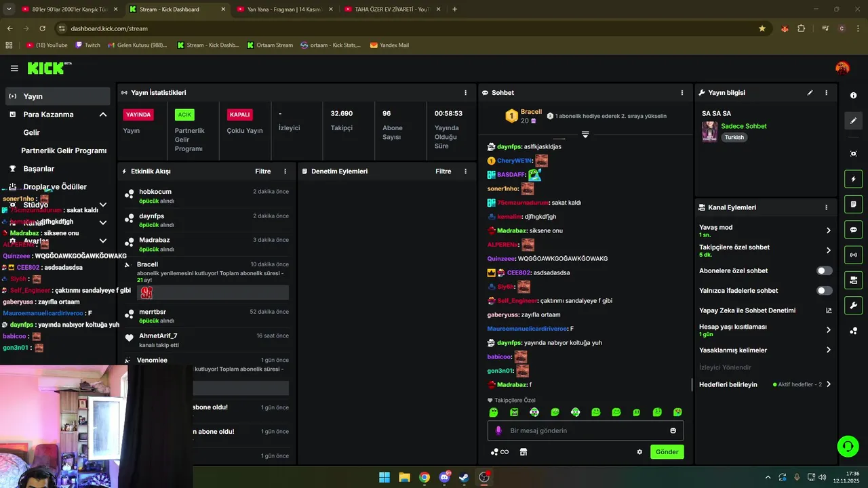Open the Denetim Eylemleri three-dot menu
The width and height of the screenshot is (868, 488).
tap(465, 171)
